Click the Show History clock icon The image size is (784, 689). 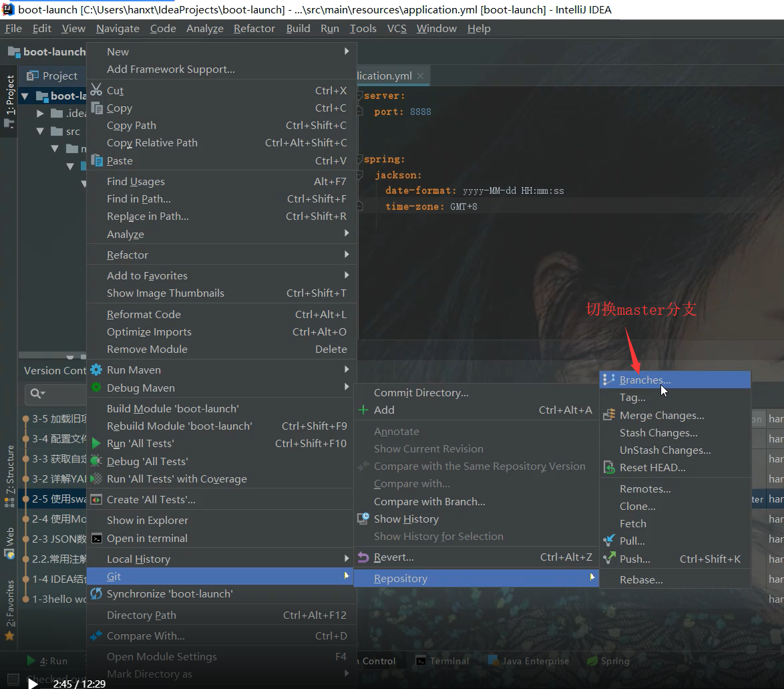coord(363,519)
